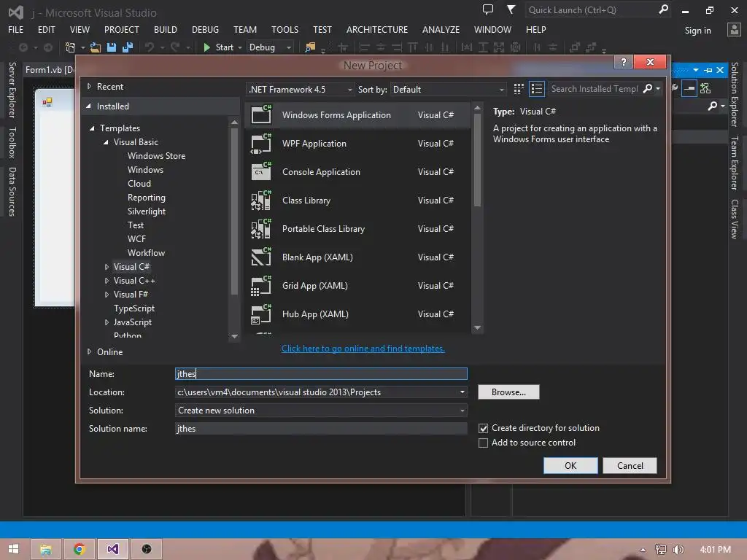Click the volume speaker tray icon
This screenshot has width=747, height=560.
pos(678,550)
